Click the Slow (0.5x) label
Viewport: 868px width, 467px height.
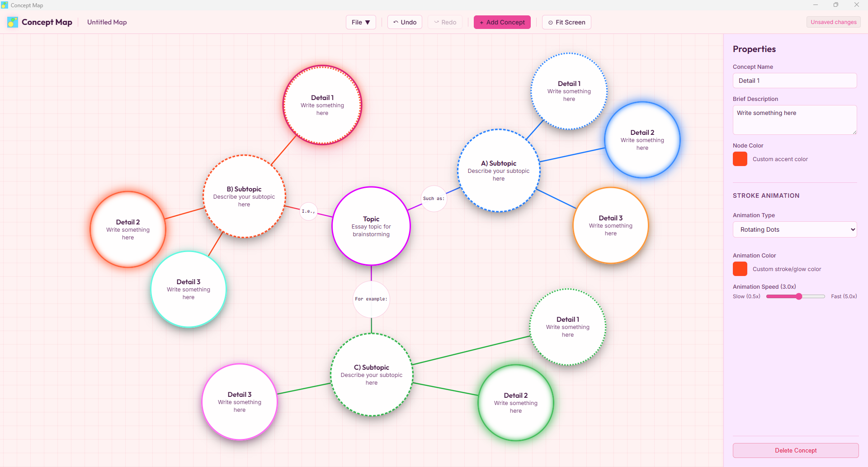point(746,296)
